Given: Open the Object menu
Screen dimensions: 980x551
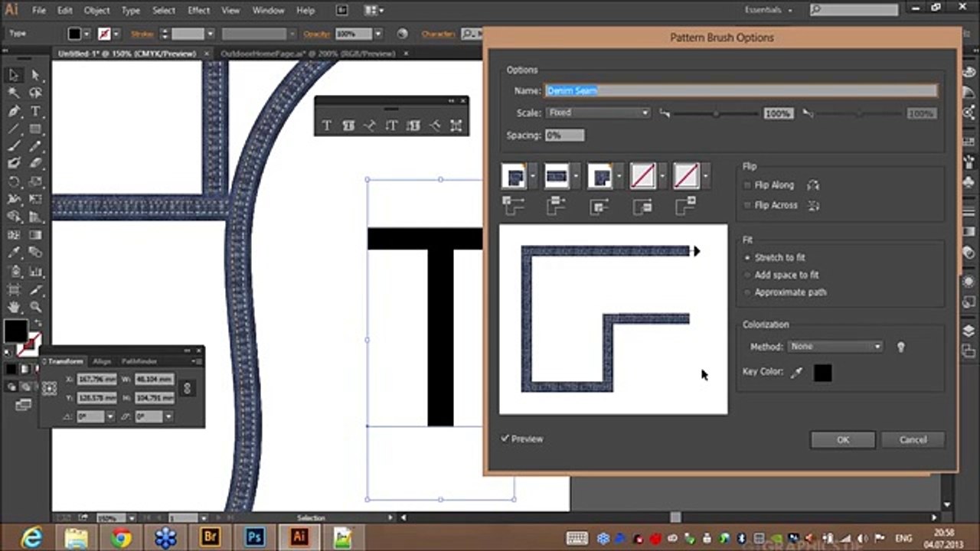Looking at the screenshot, I should pyautogui.click(x=96, y=11).
